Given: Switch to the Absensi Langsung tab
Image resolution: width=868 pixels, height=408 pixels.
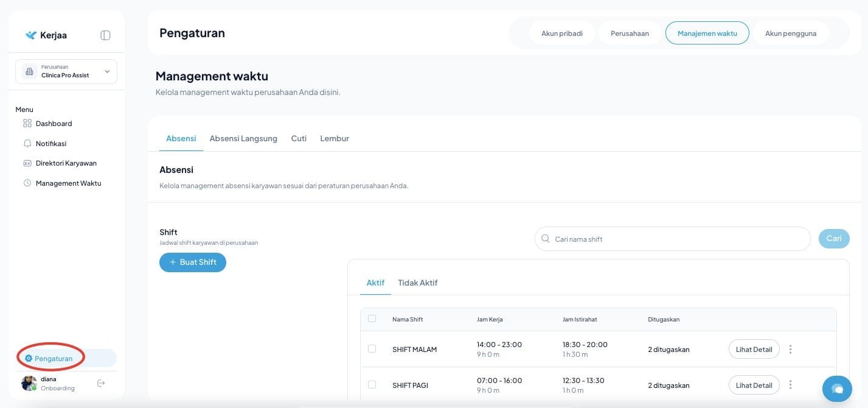Looking at the screenshot, I should [x=243, y=138].
